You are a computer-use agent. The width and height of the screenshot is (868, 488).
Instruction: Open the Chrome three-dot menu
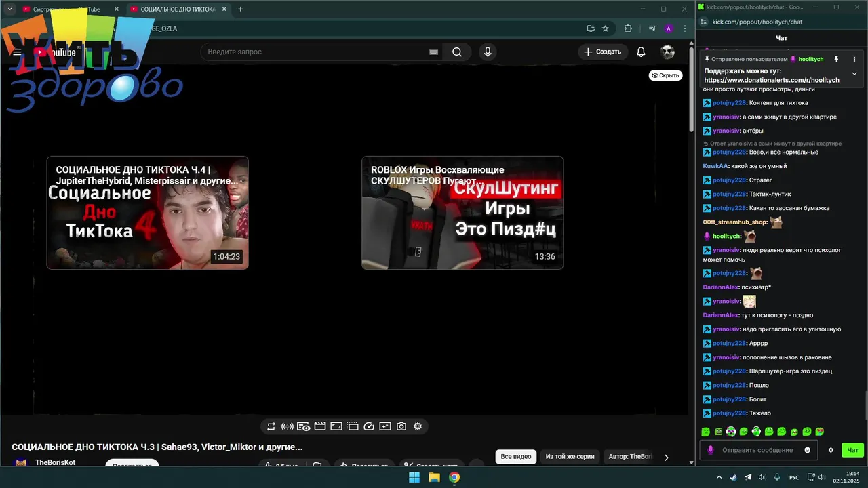[685, 28]
